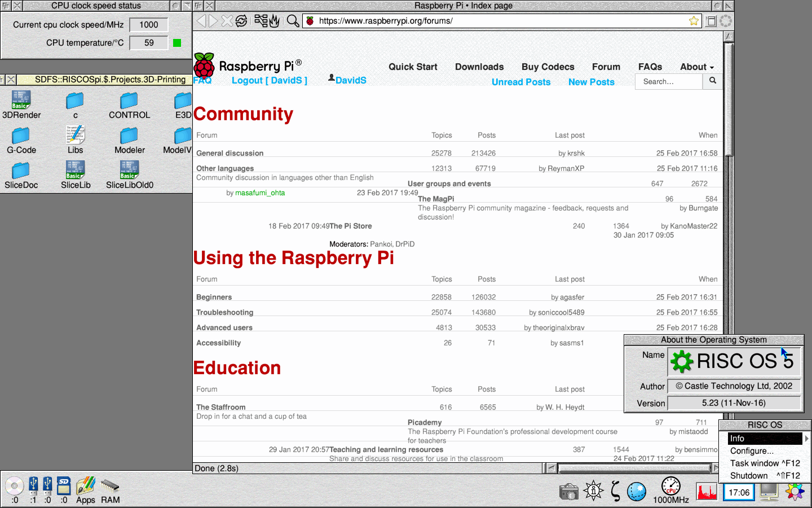The width and height of the screenshot is (812, 508).
Task: Click the camera snapshot icon on icon bar
Action: [x=569, y=492]
